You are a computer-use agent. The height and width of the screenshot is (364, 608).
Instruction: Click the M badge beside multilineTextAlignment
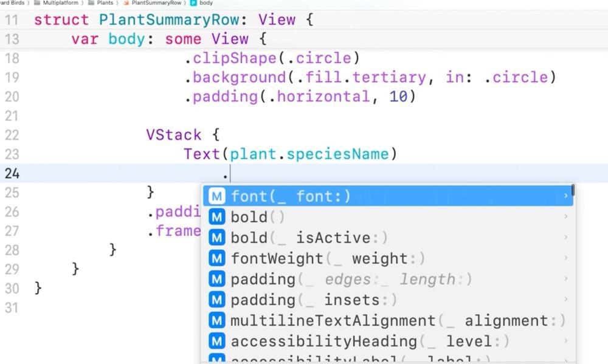click(216, 320)
